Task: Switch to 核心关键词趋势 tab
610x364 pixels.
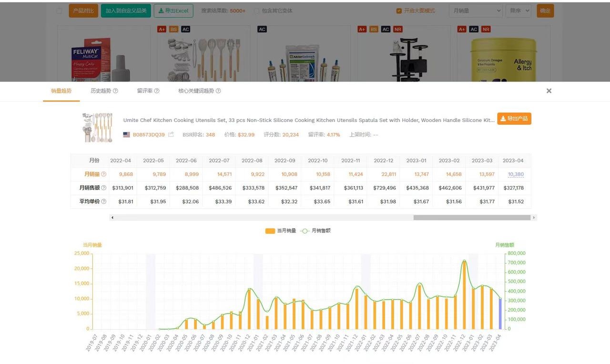Action: point(196,91)
